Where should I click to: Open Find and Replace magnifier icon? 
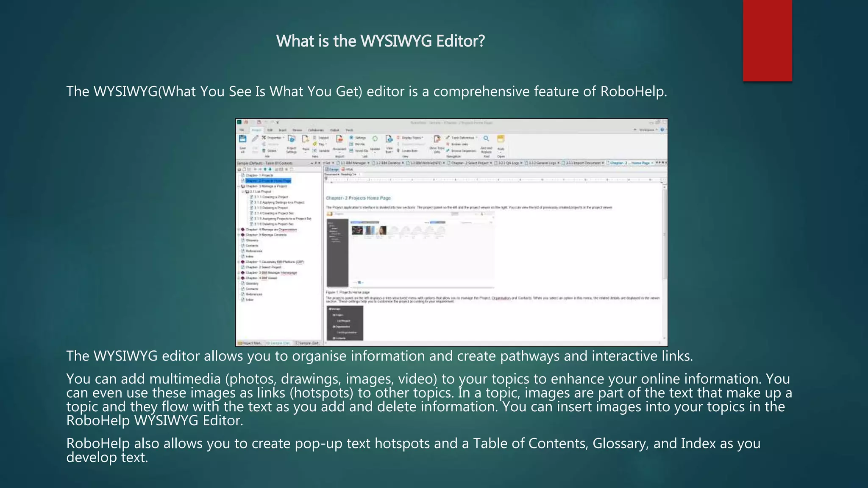(x=486, y=139)
